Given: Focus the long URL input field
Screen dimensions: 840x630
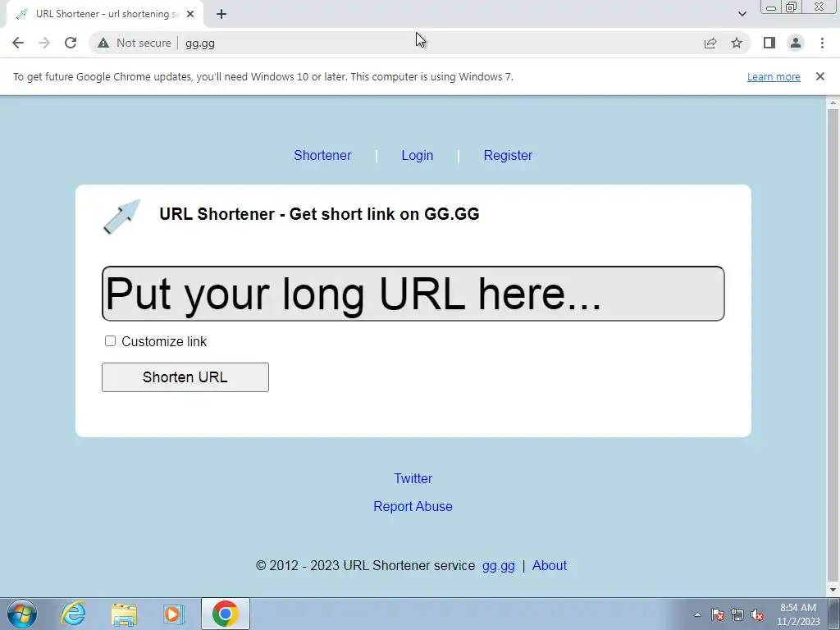Looking at the screenshot, I should pos(413,294).
